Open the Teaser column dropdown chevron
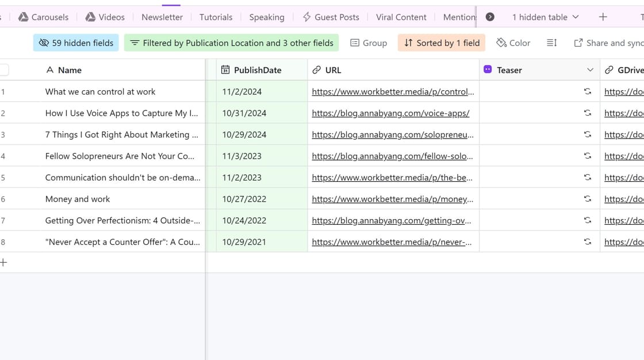This screenshot has height=360, width=644. (x=589, y=70)
